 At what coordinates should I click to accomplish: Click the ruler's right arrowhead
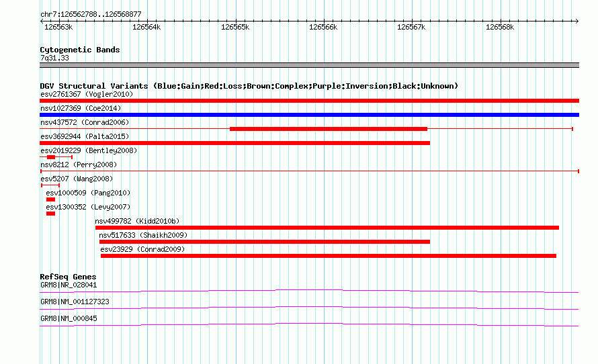click(576, 21)
